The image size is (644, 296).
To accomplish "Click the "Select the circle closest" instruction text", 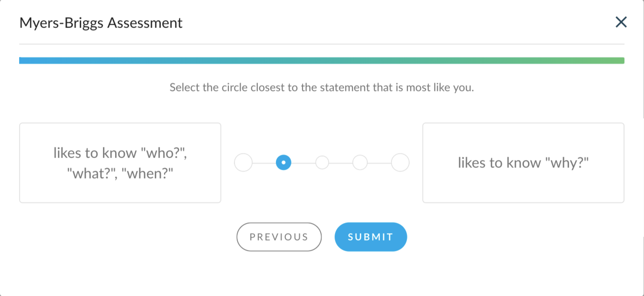I will 322,88.
